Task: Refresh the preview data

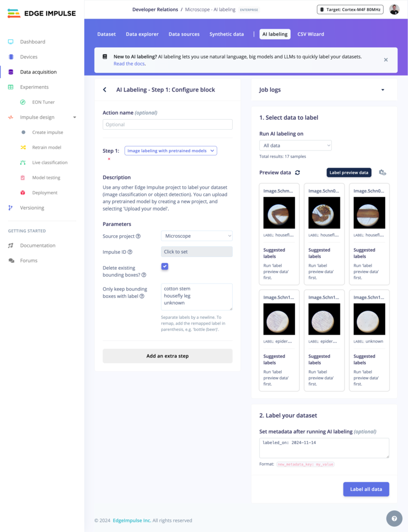Action: [298, 172]
